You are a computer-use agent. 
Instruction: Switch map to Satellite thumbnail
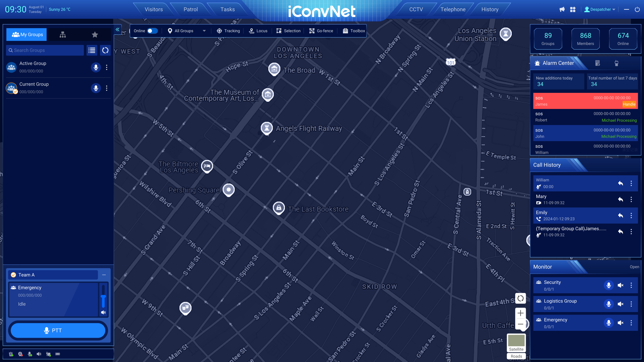pos(516,343)
